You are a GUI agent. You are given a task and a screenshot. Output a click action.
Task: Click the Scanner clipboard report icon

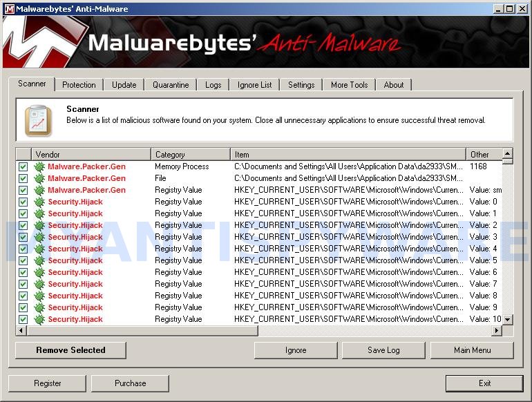click(x=38, y=120)
